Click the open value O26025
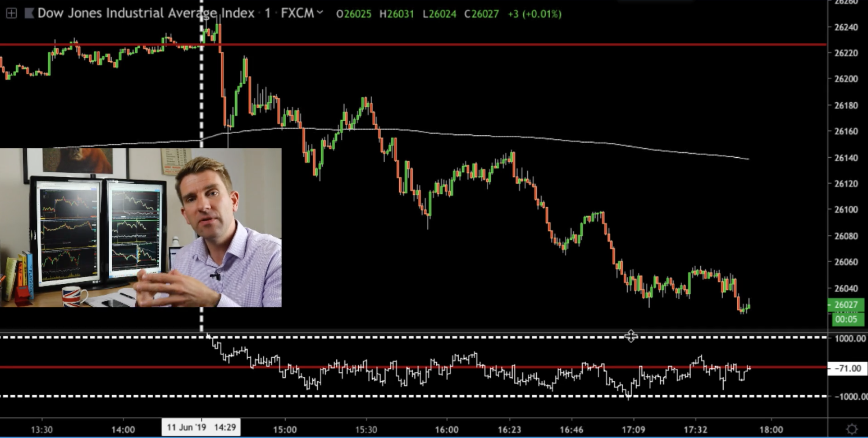This screenshot has width=868, height=438. tap(353, 14)
